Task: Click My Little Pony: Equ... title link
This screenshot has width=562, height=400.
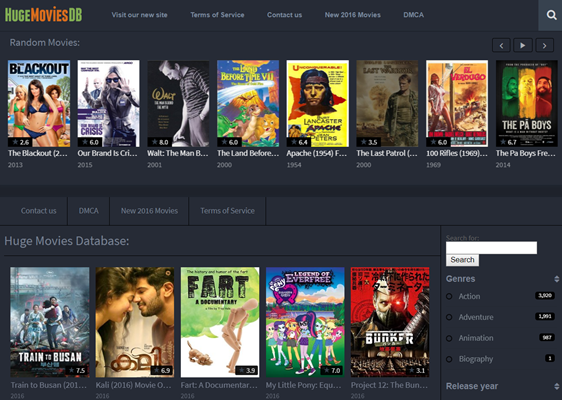Action: tap(304, 385)
